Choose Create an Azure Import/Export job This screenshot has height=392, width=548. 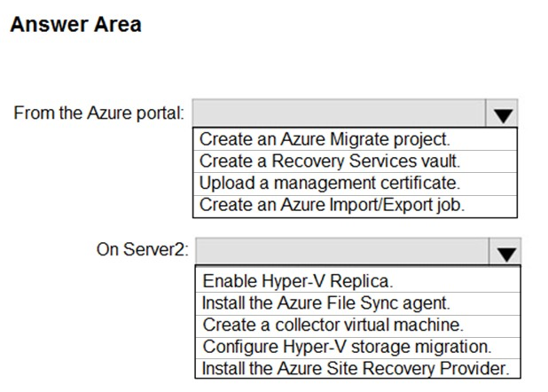point(355,206)
